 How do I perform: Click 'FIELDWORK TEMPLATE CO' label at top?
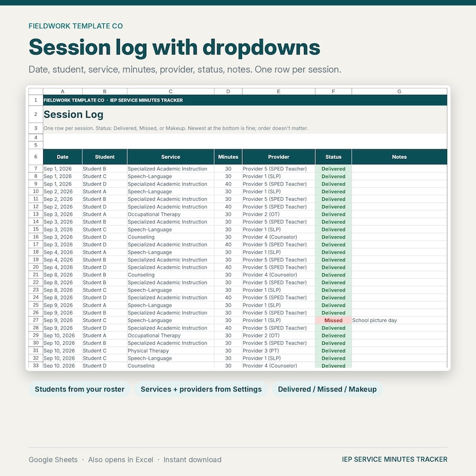click(76, 26)
